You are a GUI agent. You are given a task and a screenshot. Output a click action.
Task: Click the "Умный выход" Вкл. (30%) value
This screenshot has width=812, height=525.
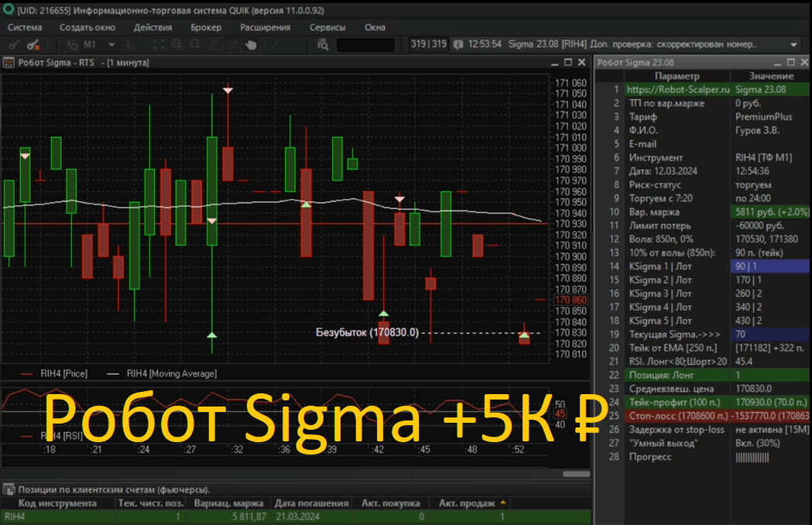point(770,443)
